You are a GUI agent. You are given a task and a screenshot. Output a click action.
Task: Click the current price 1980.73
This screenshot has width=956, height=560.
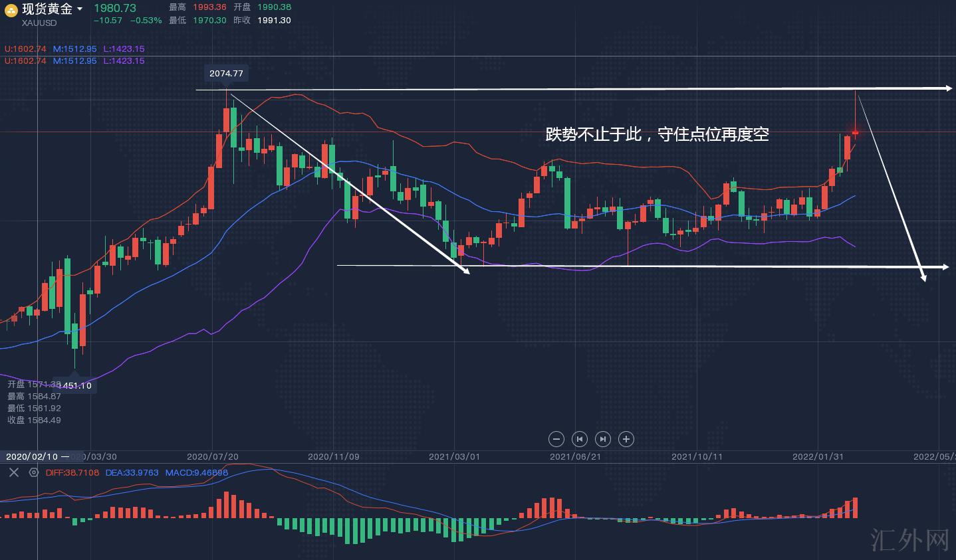point(114,8)
